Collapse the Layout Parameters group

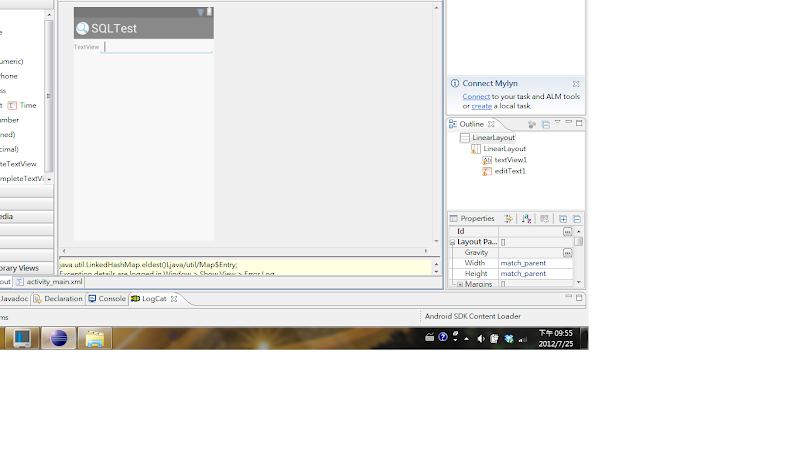pos(453,242)
